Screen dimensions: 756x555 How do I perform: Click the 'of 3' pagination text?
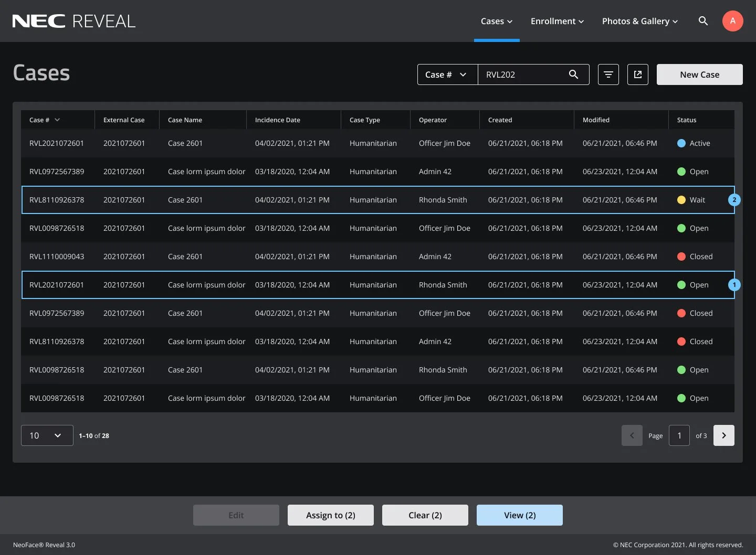click(x=701, y=435)
